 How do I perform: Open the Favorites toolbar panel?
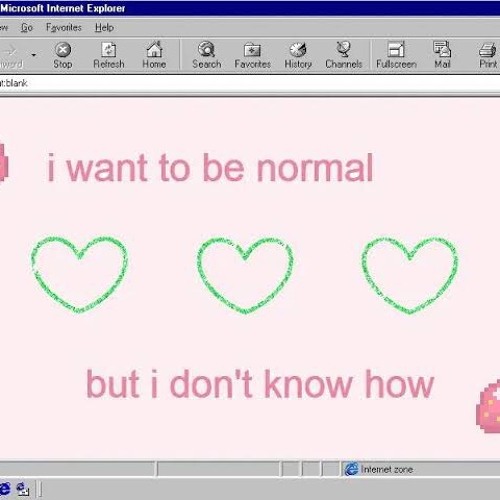pos(252,55)
